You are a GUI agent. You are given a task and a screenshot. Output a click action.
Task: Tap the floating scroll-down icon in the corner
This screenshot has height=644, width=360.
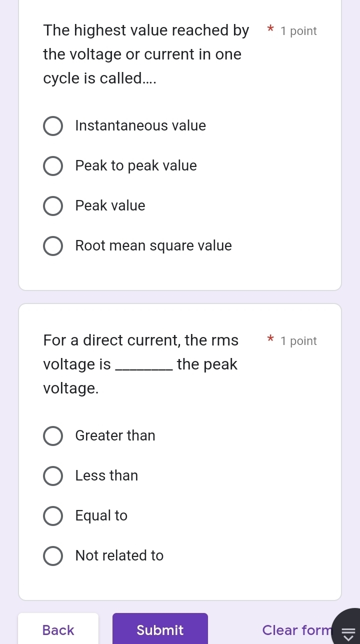pos(347,631)
